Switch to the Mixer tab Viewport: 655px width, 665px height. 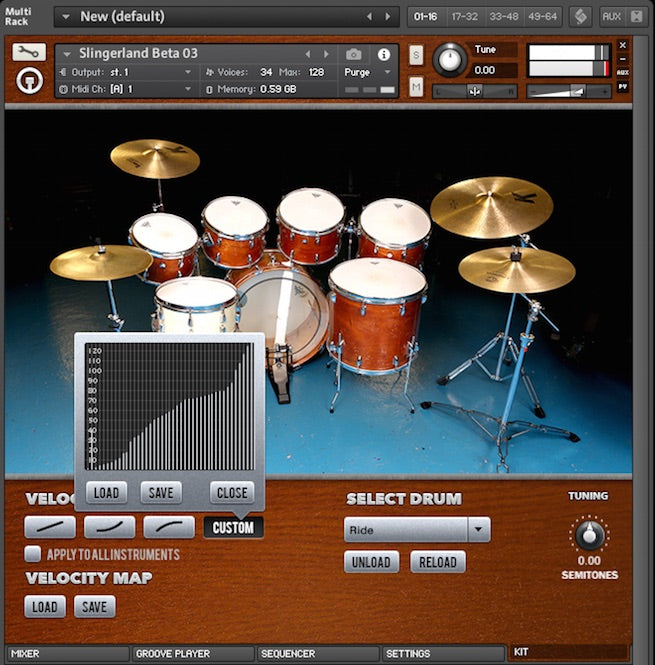point(66,653)
